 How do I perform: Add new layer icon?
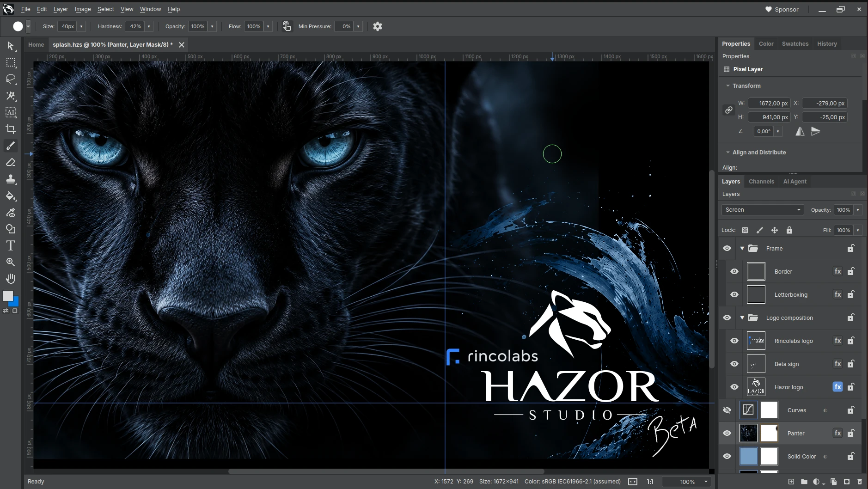791,482
